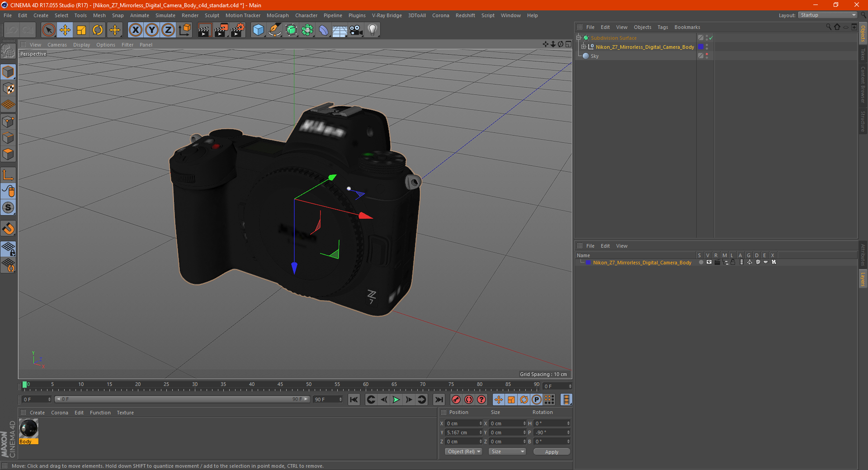Toggle Snap enable button
Viewport: 868px width, 470px height.
tap(8, 208)
